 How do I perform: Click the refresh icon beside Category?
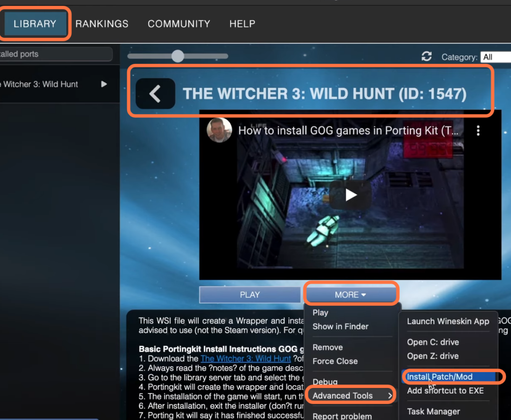pos(426,56)
